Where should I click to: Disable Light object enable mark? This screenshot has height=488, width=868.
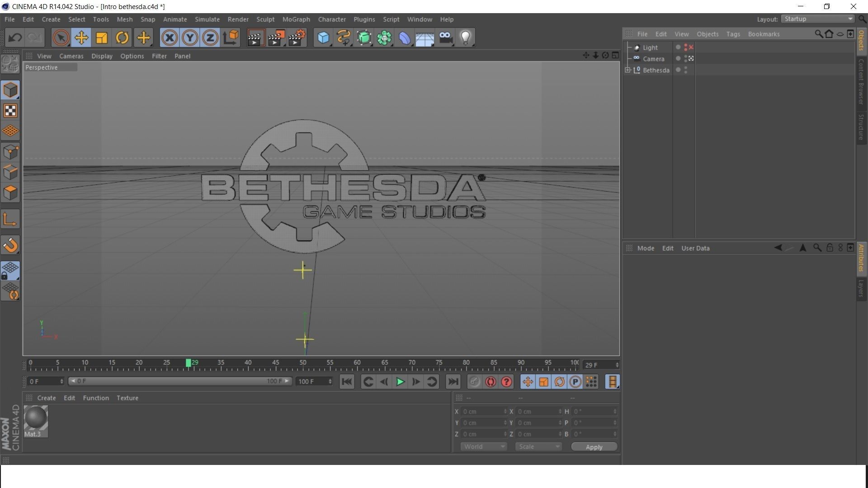[x=691, y=47]
